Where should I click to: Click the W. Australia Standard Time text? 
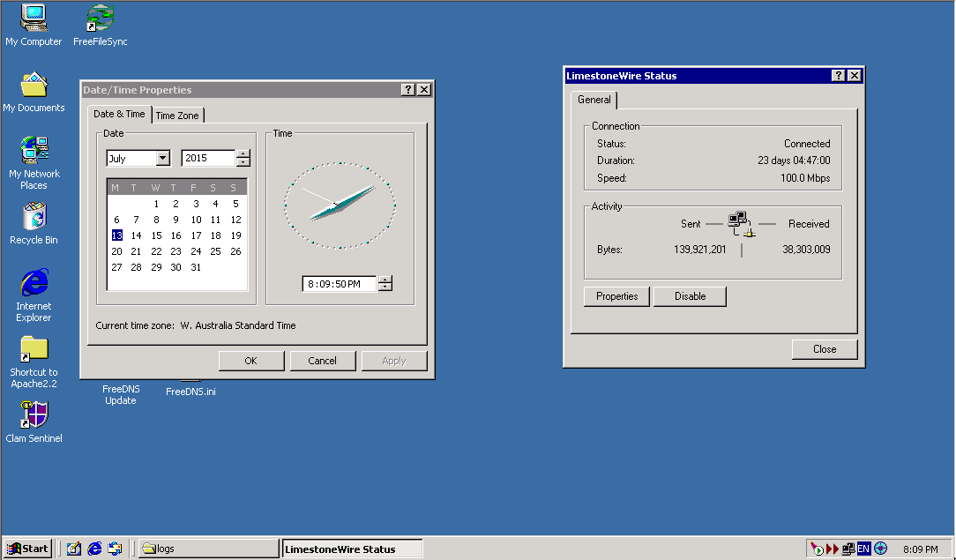238,325
